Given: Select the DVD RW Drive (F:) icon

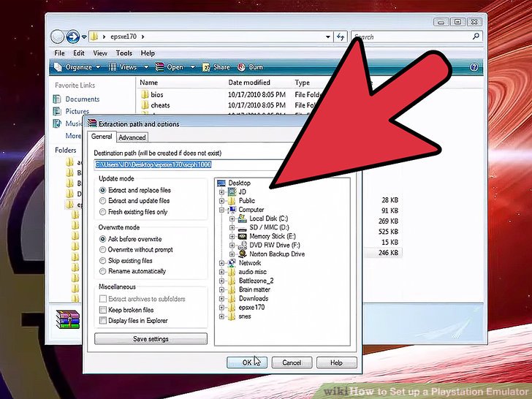Looking at the screenshot, I should point(243,246).
